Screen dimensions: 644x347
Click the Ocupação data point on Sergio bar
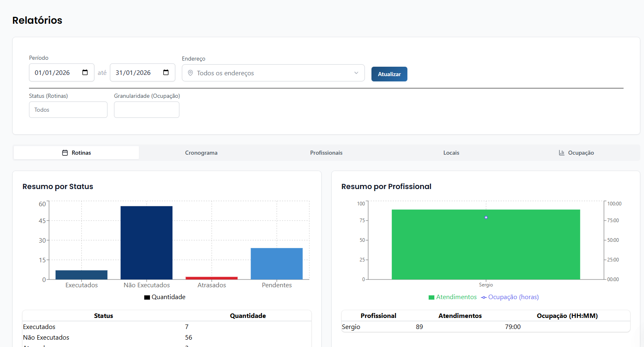[x=486, y=217]
